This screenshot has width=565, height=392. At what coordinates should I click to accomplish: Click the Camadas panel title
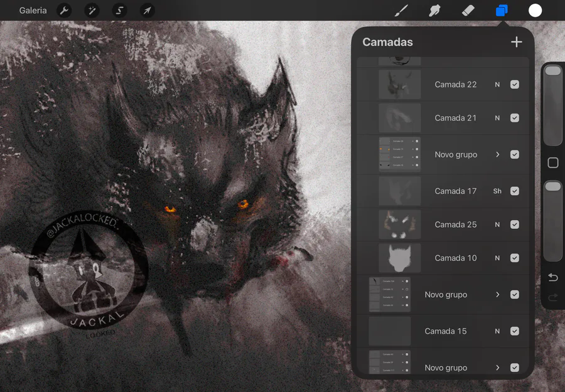pyautogui.click(x=387, y=42)
